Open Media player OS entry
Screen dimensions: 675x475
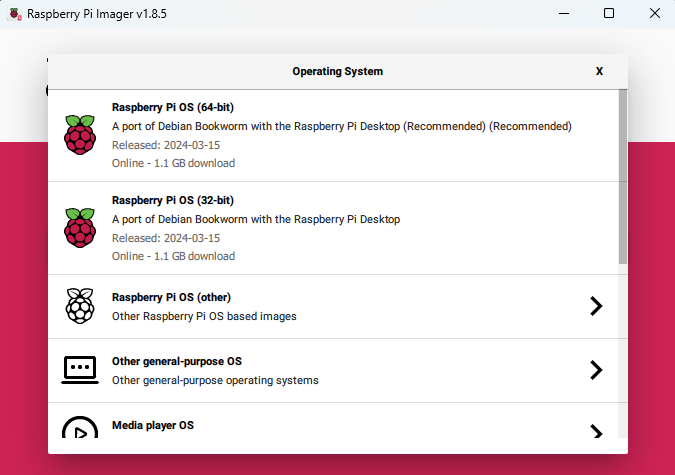[333, 421]
